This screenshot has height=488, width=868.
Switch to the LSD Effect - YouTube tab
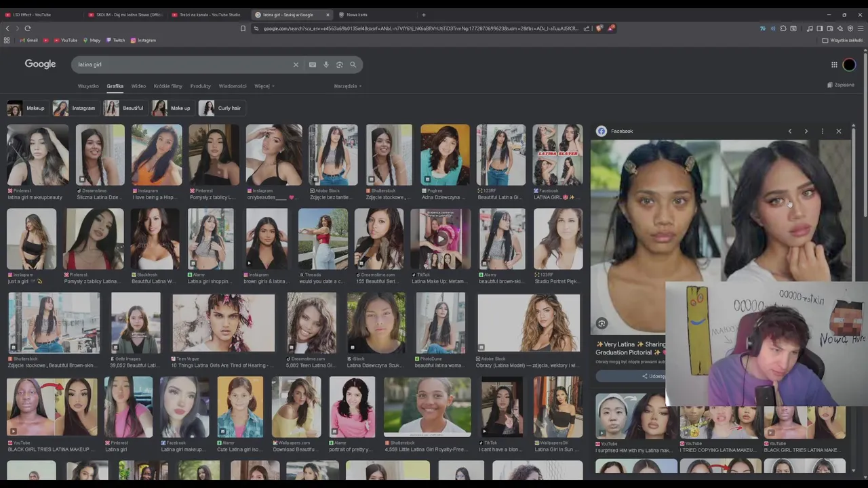pyautogui.click(x=42, y=15)
